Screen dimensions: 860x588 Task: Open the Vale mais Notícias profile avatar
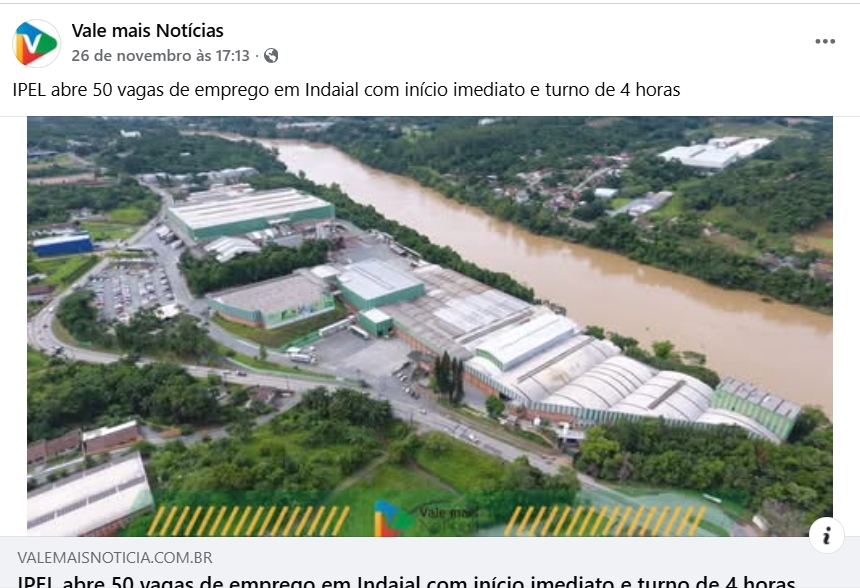point(36,43)
